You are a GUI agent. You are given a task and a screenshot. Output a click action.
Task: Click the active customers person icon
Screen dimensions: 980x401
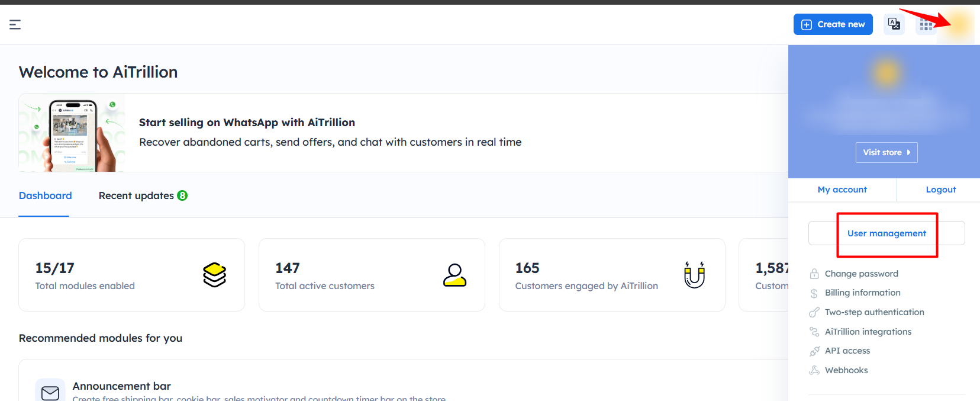(x=454, y=275)
